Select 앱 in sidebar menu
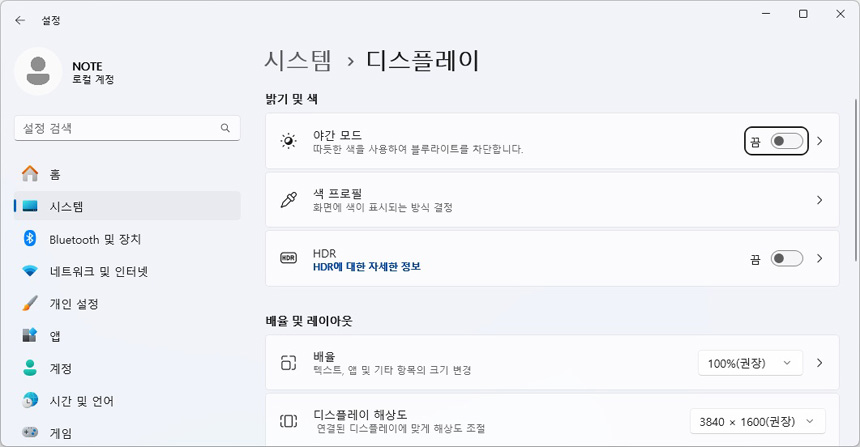860x447 pixels. coord(55,336)
